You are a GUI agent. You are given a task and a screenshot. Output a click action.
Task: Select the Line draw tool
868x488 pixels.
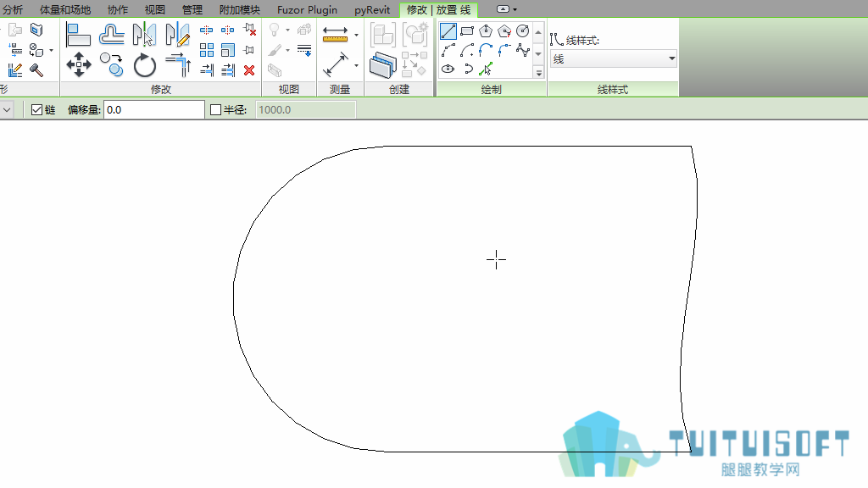click(x=448, y=31)
